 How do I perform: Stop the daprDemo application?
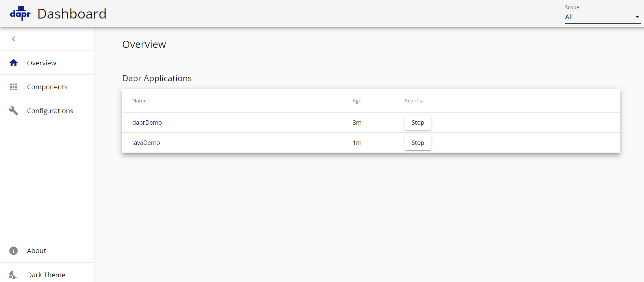(x=418, y=123)
